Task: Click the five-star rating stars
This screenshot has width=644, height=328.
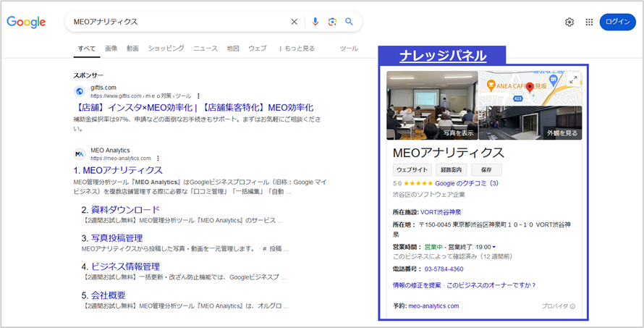Action: [x=418, y=183]
